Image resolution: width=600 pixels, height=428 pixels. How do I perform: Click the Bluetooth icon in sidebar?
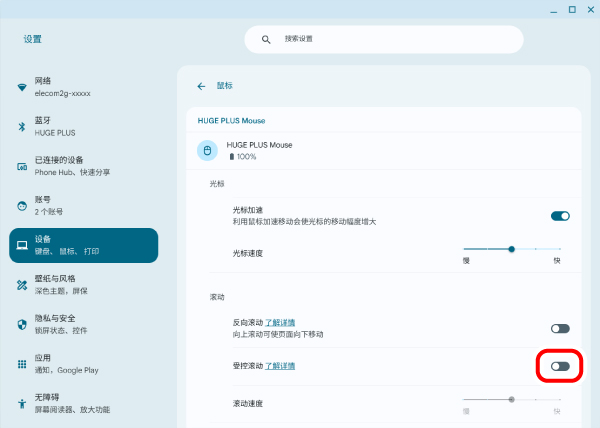pyautogui.click(x=22, y=126)
